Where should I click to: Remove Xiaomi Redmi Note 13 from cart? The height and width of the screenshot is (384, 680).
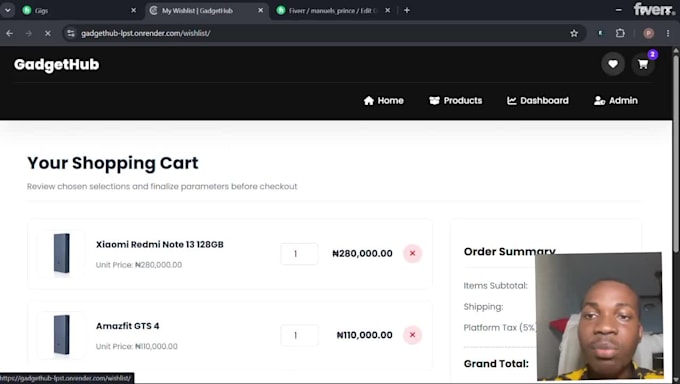click(412, 253)
